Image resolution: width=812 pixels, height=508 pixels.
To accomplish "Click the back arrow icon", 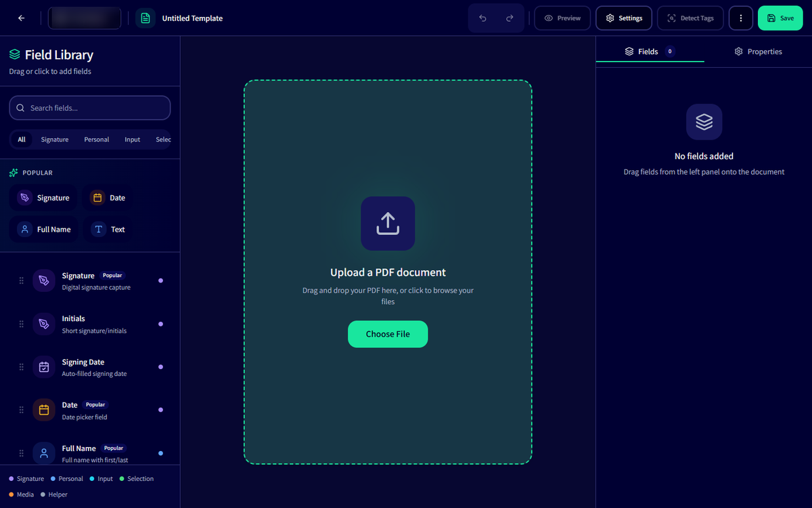I will tap(22, 18).
